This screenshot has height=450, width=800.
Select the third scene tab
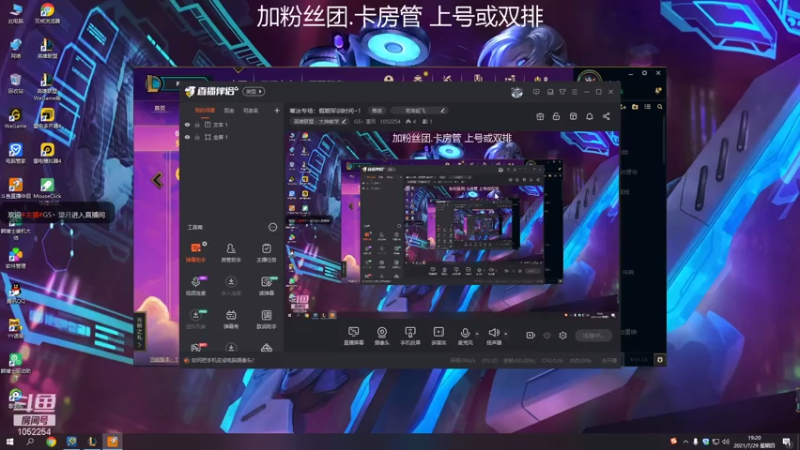click(x=251, y=110)
